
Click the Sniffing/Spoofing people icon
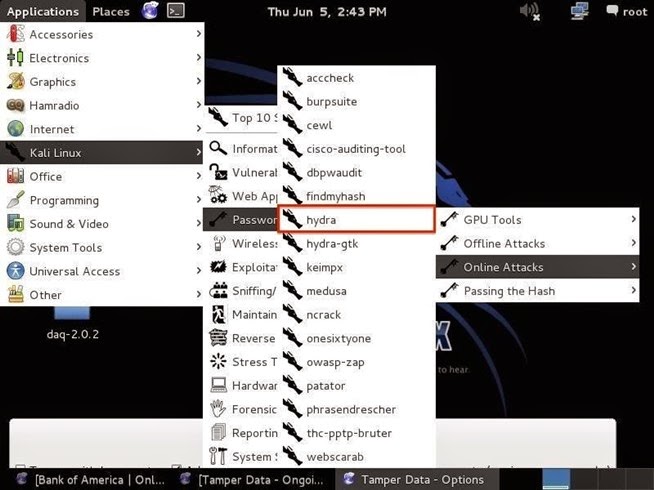point(218,291)
